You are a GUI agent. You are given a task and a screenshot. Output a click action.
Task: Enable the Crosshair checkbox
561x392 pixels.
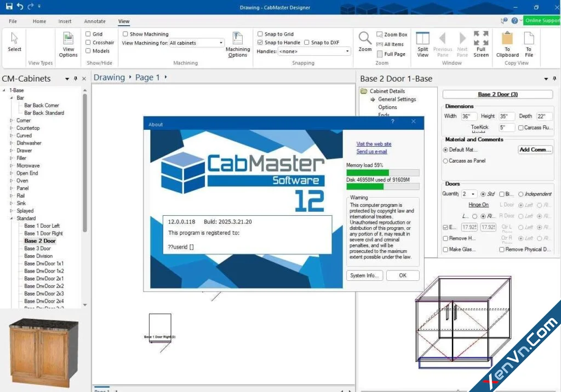pyautogui.click(x=88, y=42)
